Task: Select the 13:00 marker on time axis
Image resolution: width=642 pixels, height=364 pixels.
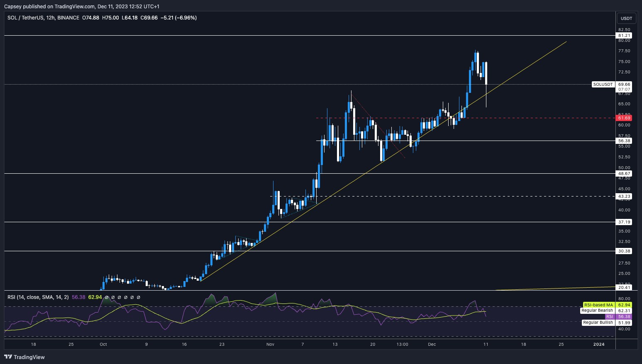Action: 402,345
